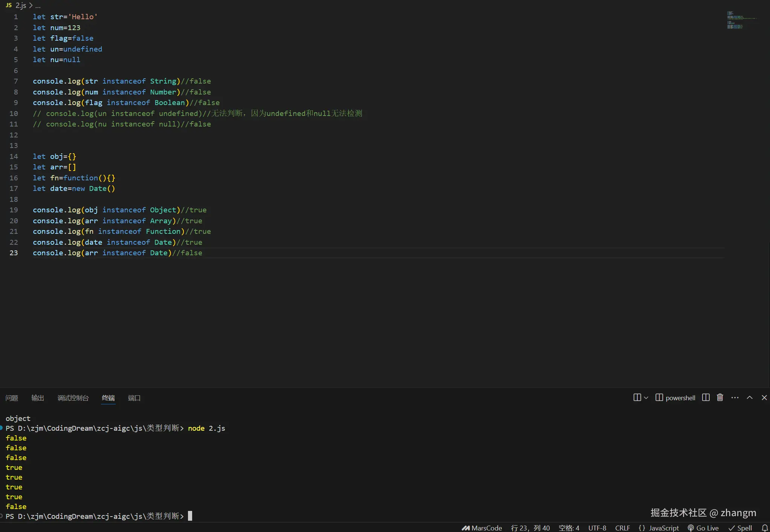Viewport: 770px width, 532px height.
Task: Split the terminal using split icon
Action: click(x=706, y=398)
